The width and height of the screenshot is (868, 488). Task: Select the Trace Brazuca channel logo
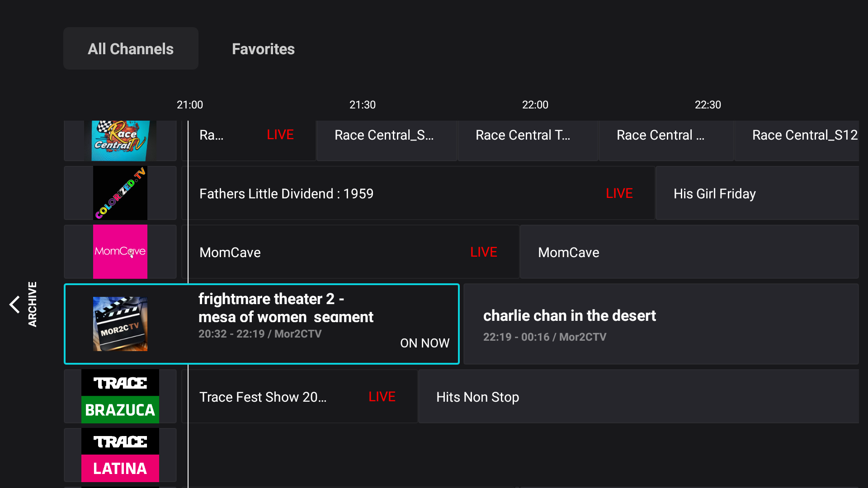pyautogui.click(x=120, y=396)
